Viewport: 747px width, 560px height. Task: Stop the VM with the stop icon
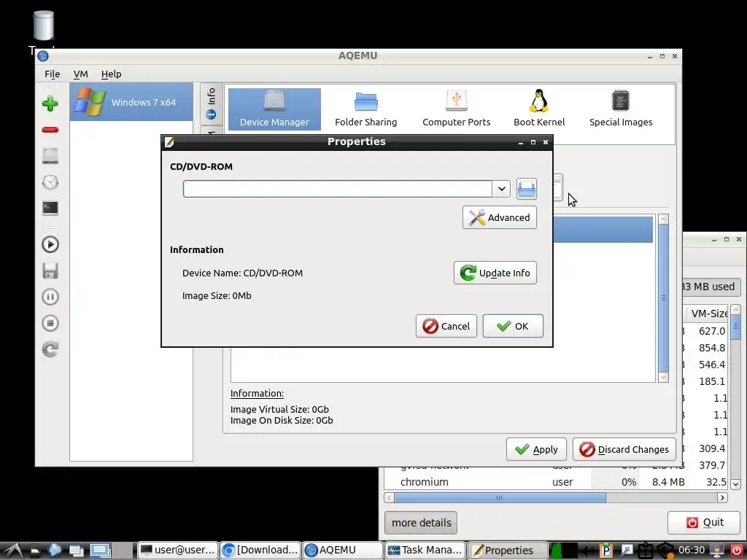(x=50, y=323)
